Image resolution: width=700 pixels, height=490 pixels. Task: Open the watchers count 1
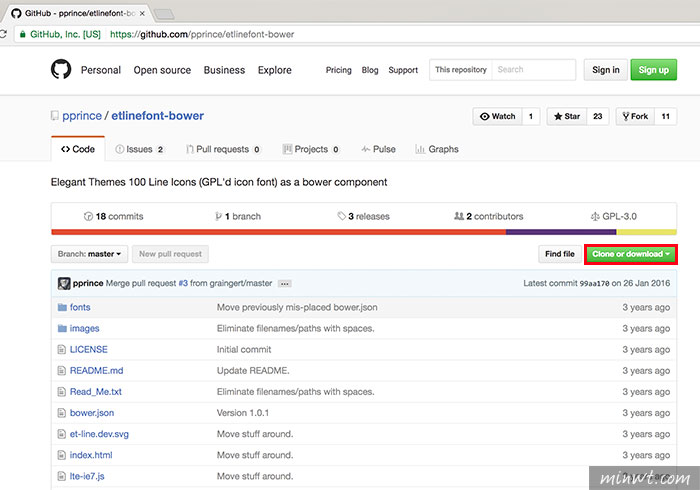pyautogui.click(x=531, y=116)
